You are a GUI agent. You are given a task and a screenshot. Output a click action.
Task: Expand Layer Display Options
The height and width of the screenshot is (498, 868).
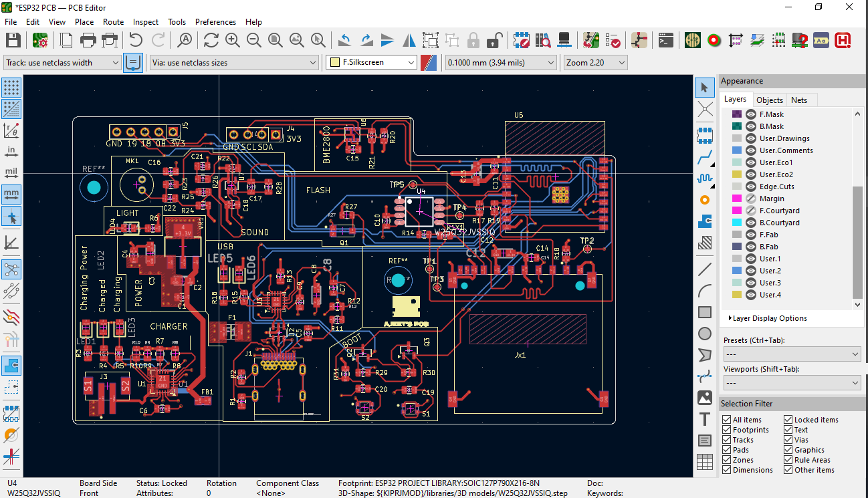[x=768, y=318]
